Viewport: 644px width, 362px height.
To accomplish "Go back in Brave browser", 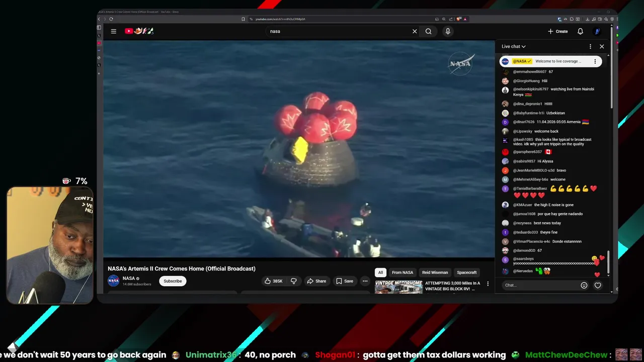I will click(x=99, y=19).
